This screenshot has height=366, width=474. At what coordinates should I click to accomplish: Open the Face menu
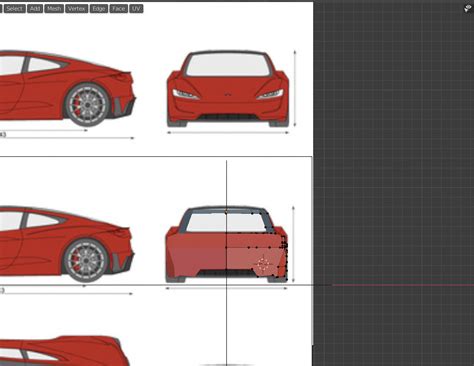click(x=118, y=8)
